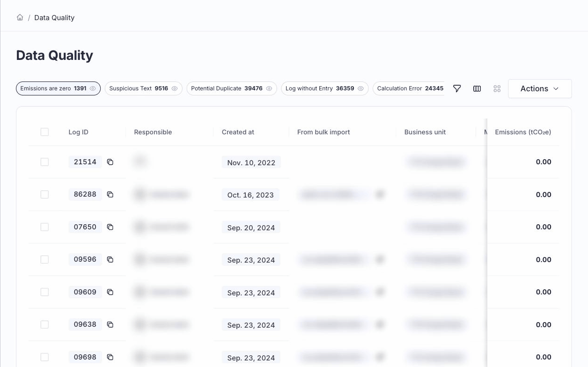Select all rows with header checkbox
Screen dimensions: 588x367
point(44,132)
